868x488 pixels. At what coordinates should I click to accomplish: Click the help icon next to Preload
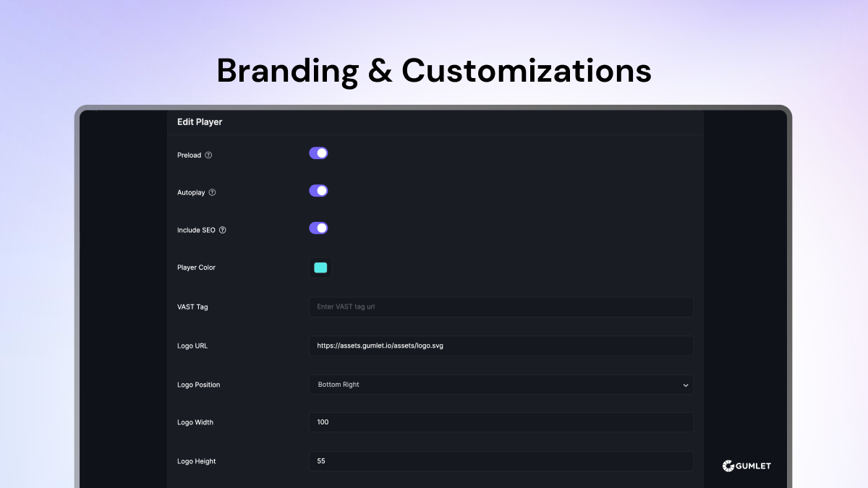tap(208, 155)
